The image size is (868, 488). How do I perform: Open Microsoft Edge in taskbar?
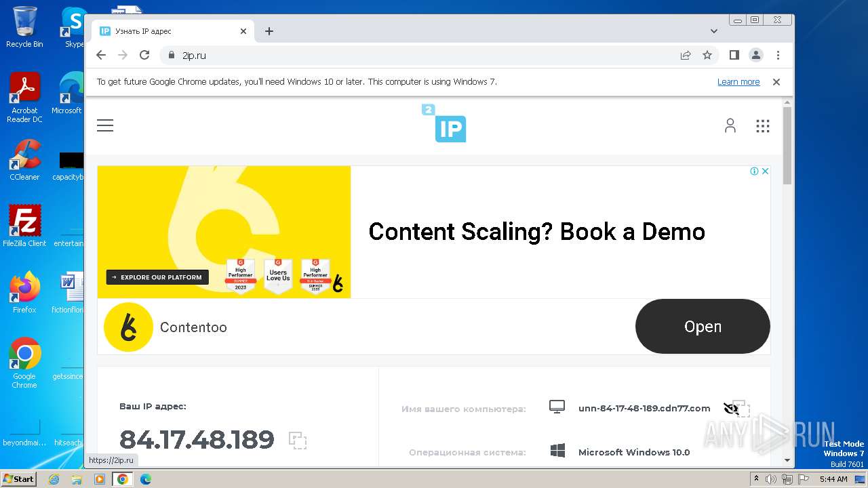145,479
